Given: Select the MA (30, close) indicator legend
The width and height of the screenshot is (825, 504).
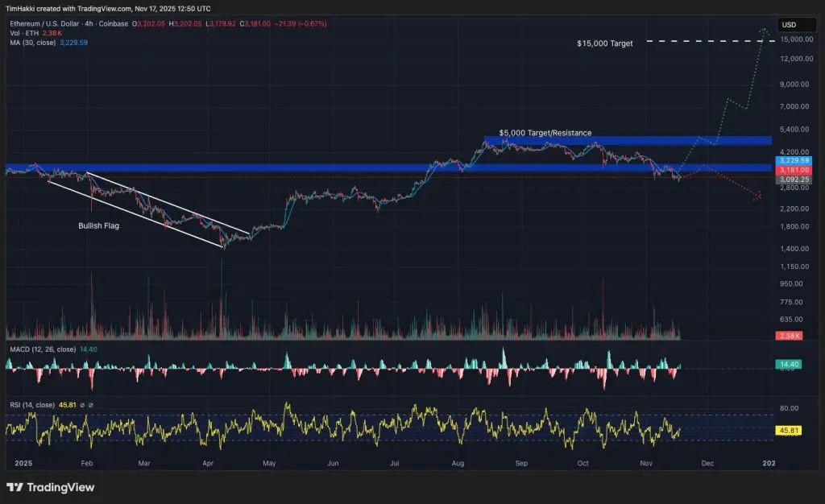Looking at the screenshot, I should tap(32, 43).
